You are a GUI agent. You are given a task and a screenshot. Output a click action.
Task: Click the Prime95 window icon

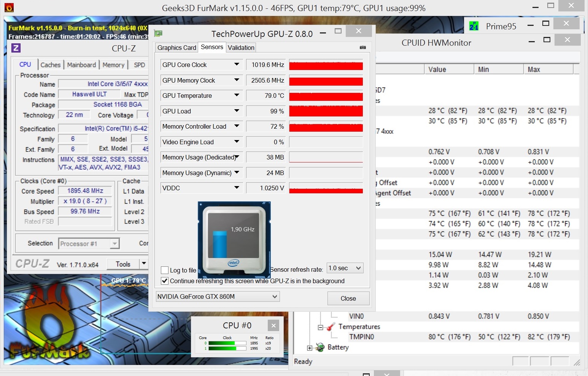[474, 26]
